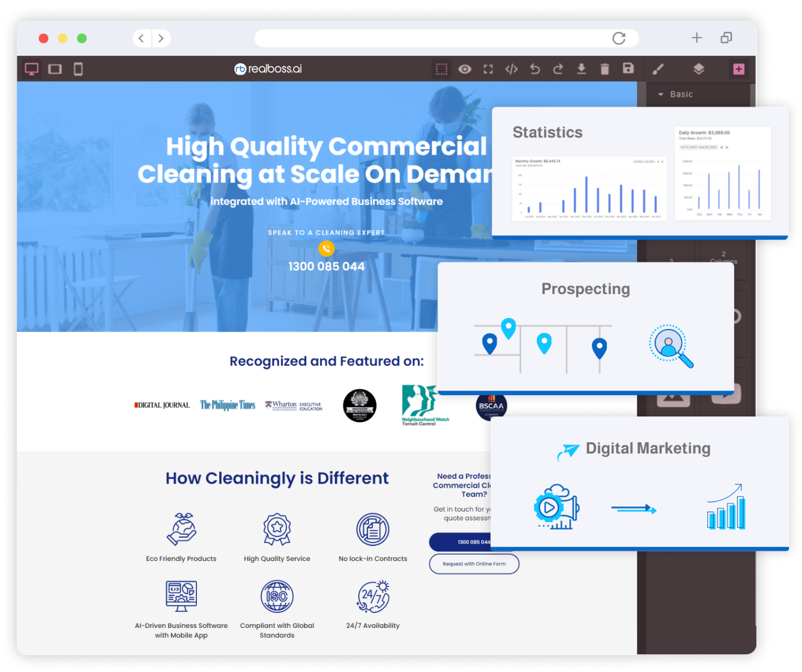The width and height of the screenshot is (802, 672).
Task: Click the download/import icon
Action: (x=581, y=69)
